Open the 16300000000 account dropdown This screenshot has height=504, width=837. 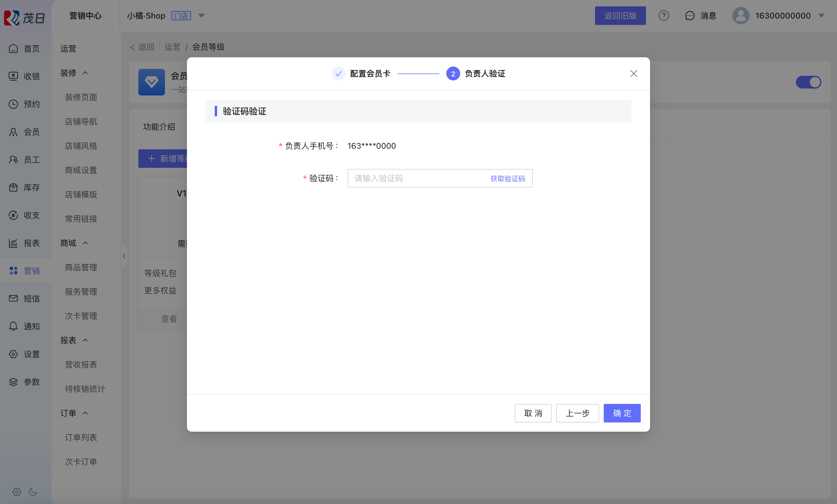coord(821,16)
